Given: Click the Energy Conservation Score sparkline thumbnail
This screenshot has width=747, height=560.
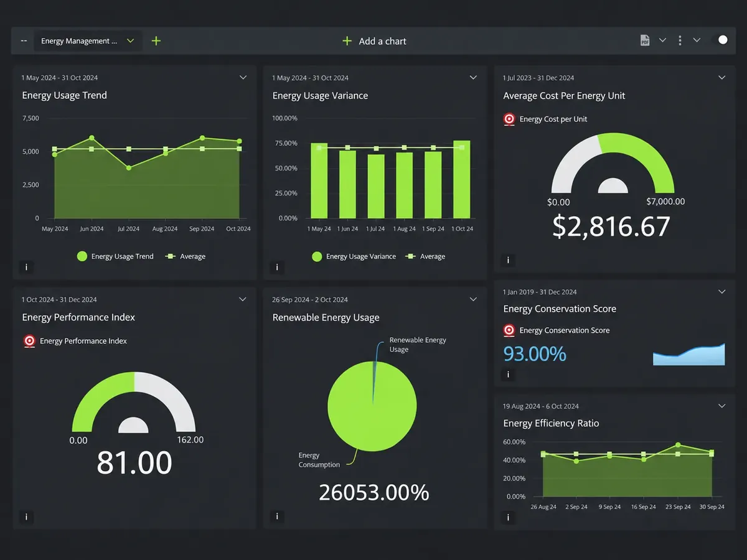Looking at the screenshot, I should tap(689, 355).
